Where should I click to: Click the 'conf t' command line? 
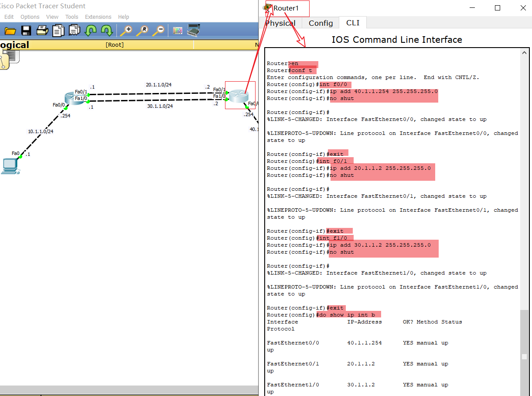pyautogui.click(x=302, y=70)
